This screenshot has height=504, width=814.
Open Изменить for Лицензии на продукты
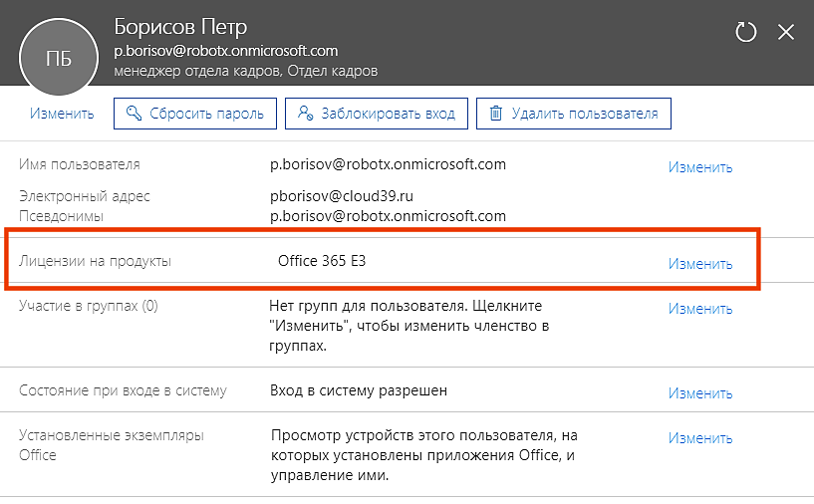700,264
